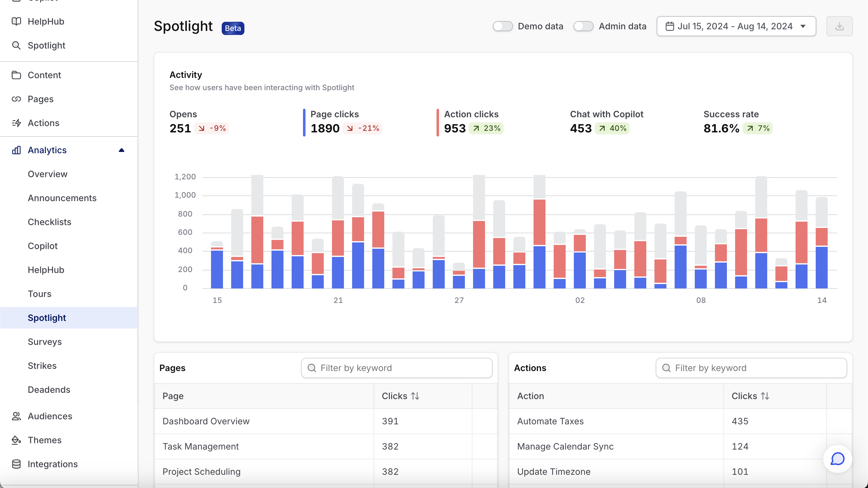Image resolution: width=868 pixels, height=488 pixels.
Task: Enable the Demo data toggle
Action: (502, 26)
